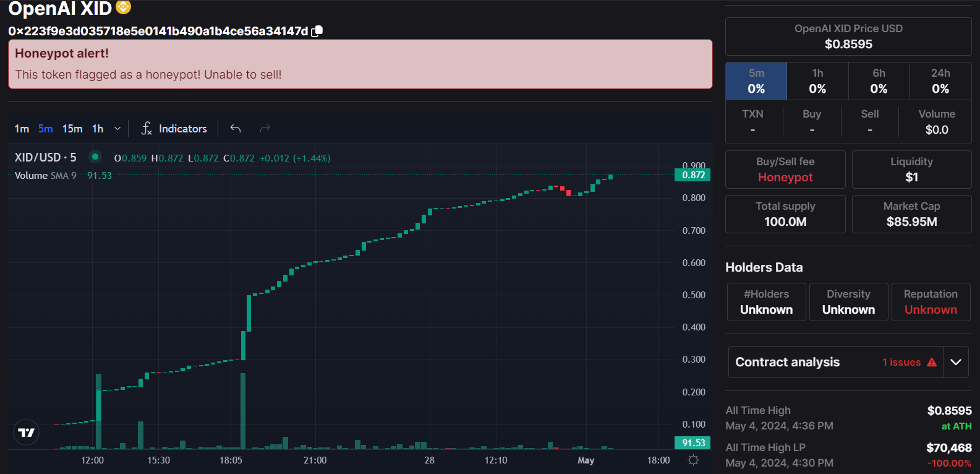980x474 pixels.
Task: Click the TXN stat cell
Action: click(752, 122)
